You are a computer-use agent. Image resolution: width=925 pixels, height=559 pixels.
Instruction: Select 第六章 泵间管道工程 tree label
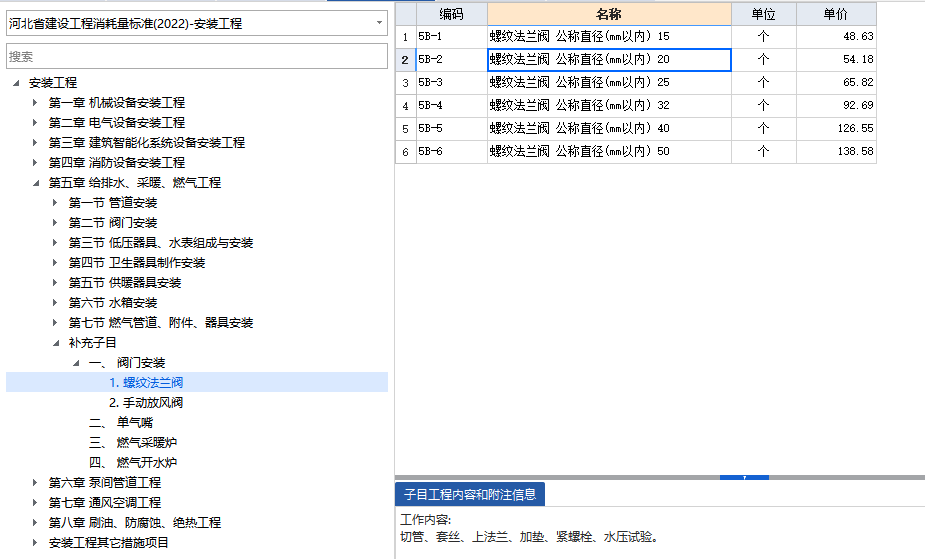pyautogui.click(x=104, y=483)
